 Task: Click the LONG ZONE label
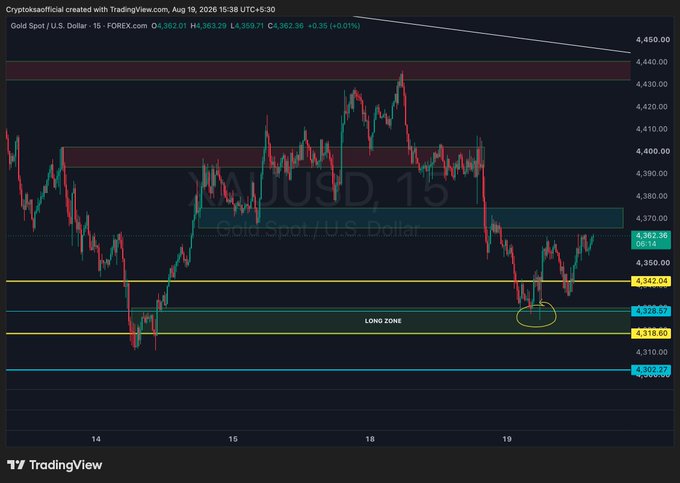(x=383, y=321)
